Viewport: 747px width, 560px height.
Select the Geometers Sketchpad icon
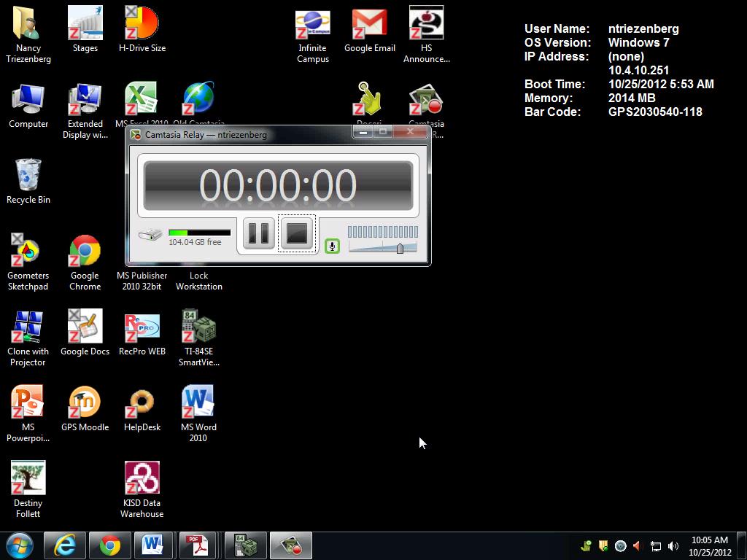click(28, 262)
